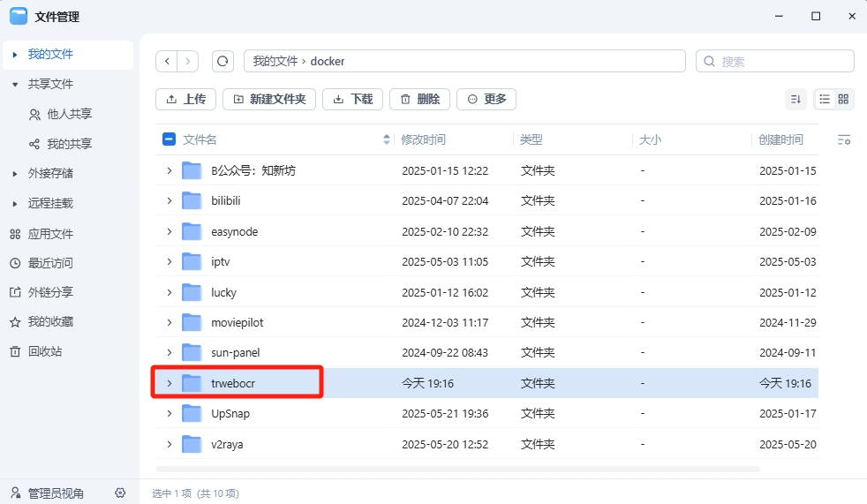The image size is (867, 504).
Task: Click the 删除 delete button
Action: (x=419, y=99)
